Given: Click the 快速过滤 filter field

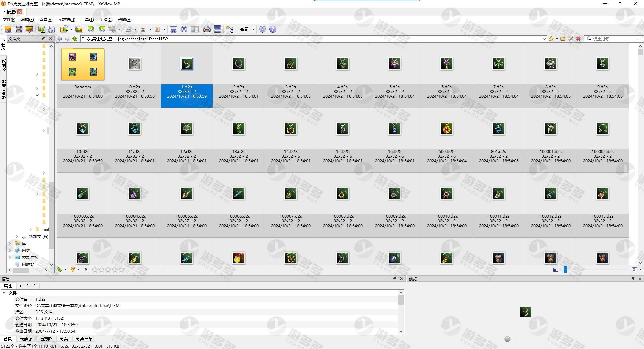Looking at the screenshot, I should (x=614, y=39).
